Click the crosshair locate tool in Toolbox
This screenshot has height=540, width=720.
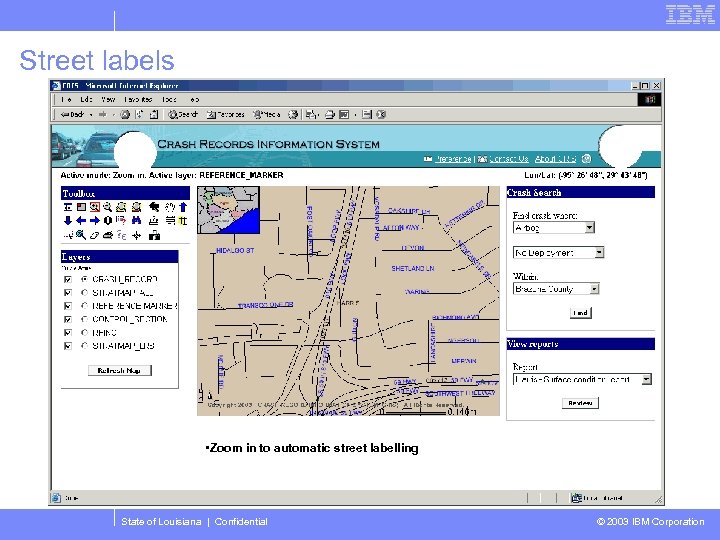tap(136, 236)
